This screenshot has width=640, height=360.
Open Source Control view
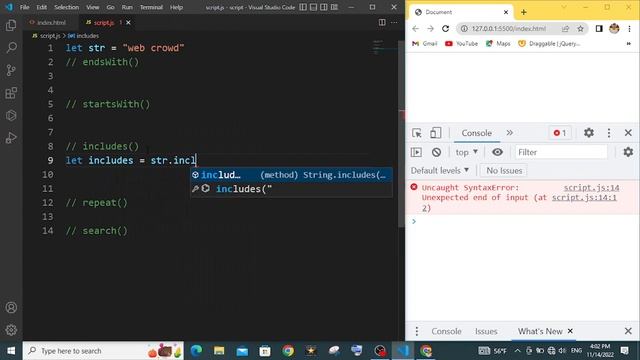point(11,70)
